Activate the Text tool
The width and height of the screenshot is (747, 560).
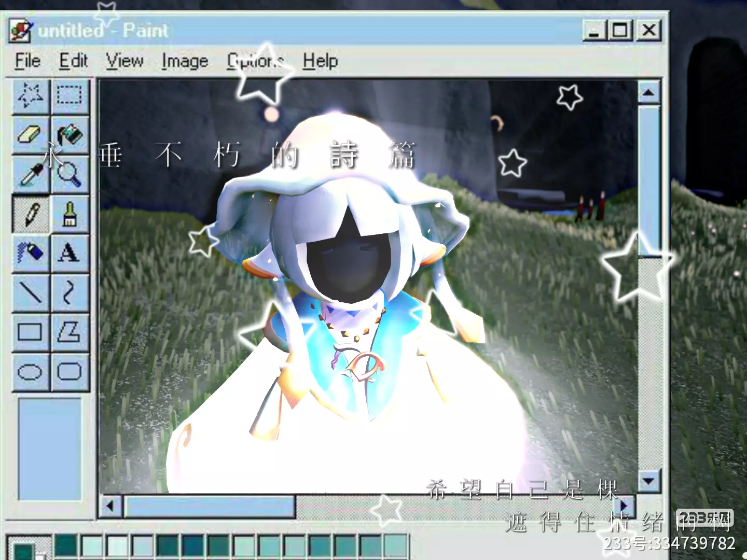coord(70,253)
